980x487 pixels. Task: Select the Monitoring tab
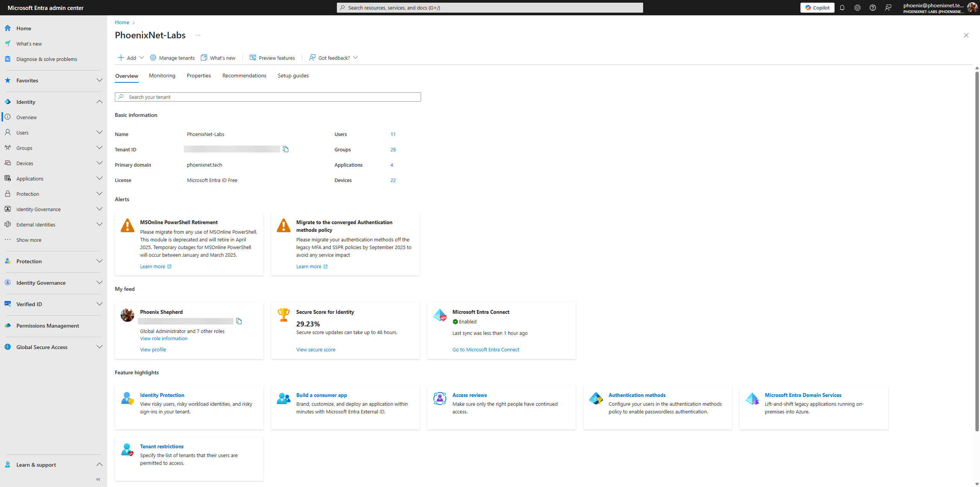pos(162,75)
